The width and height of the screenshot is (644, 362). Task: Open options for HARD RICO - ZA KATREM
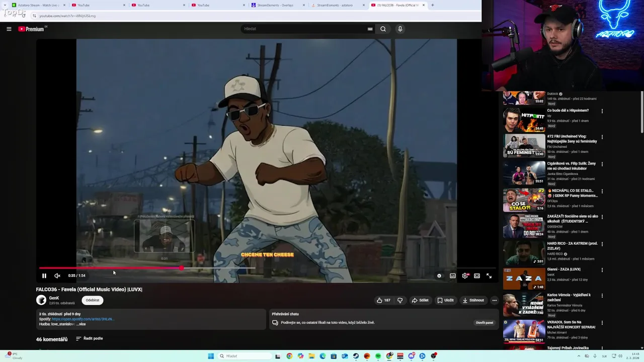tap(602, 244)
